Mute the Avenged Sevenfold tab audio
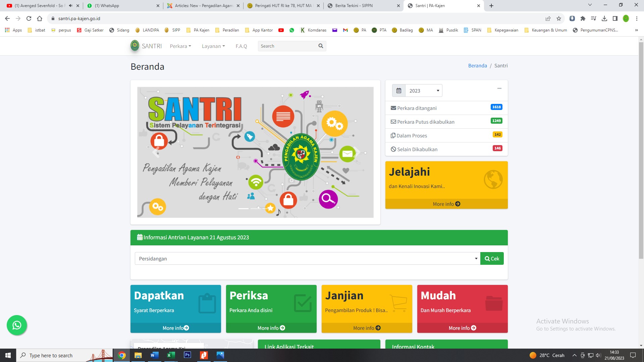This screenshot has height=362, width=644. (70, 6)
